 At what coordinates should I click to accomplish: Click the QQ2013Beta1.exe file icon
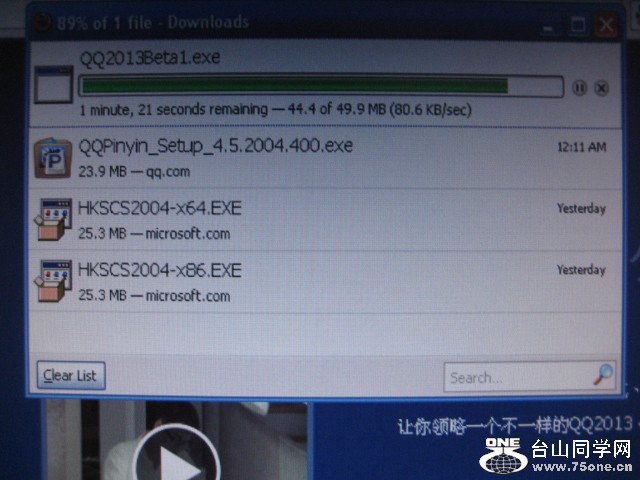pyautogui.click(x=54, y=85)
